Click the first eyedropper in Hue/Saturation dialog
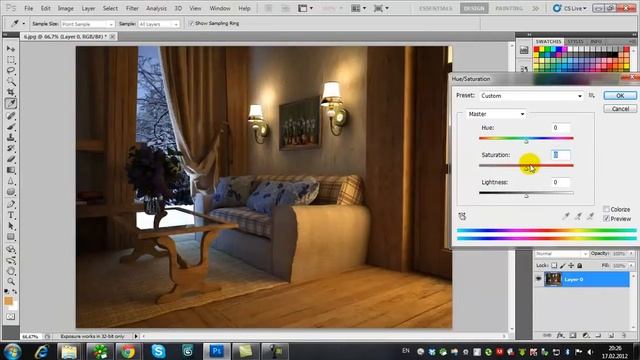Viewport: 640px width, 360px height. click(x=566, y=216)
